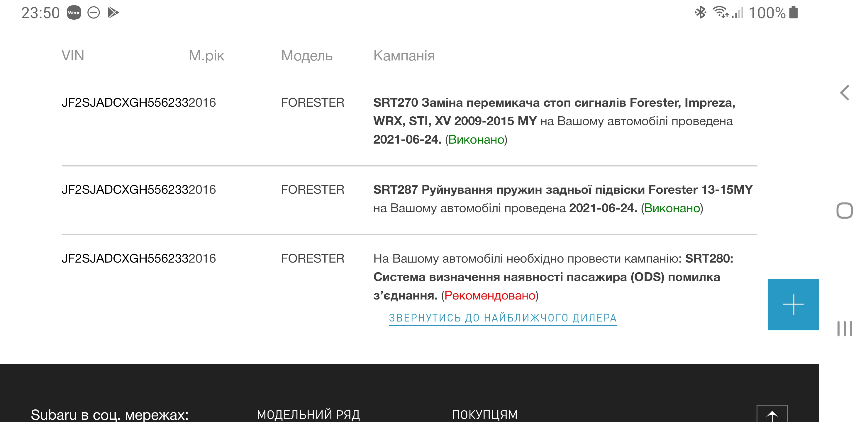Screen dimensions: 868x422
Task: Open the 'Модельний ряд' footer menu
Action: point(308,414)
